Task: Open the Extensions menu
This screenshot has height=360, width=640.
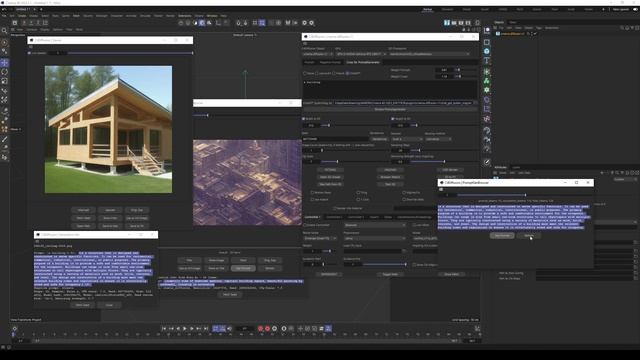Action: pos(184,16)
